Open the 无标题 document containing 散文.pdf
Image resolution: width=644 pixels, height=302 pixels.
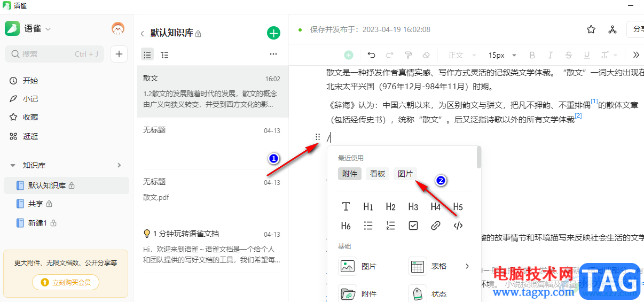[x=213, y=195]
